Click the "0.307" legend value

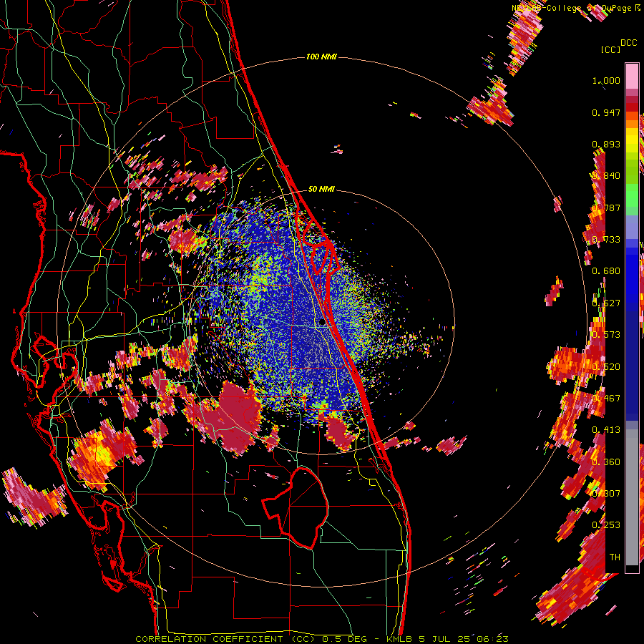pos(606,493)
